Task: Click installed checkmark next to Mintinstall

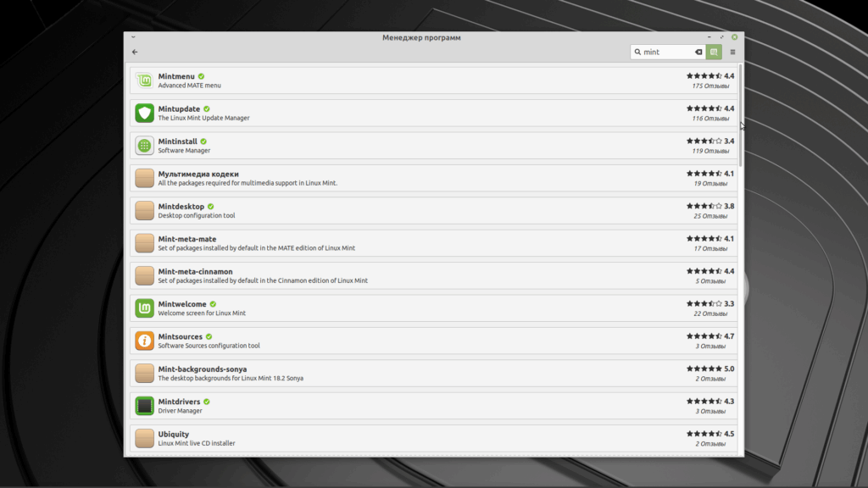Action: point(203,141)
